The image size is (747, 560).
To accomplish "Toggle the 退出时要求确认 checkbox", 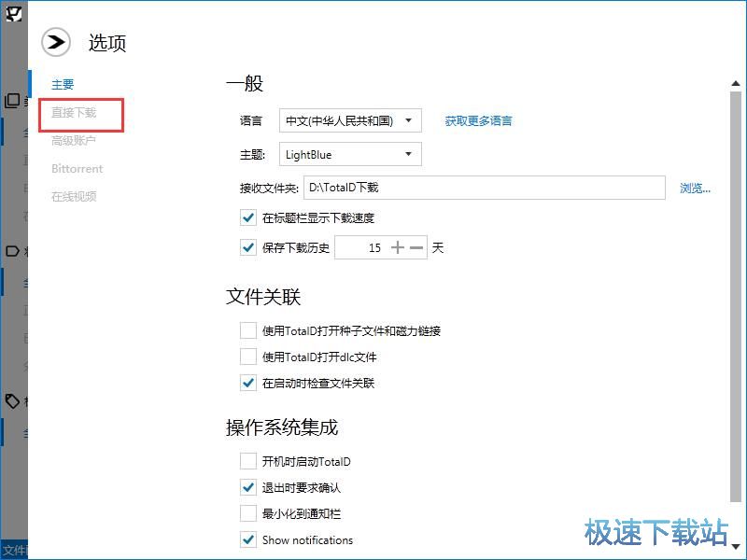I will (x=247, y=487).
